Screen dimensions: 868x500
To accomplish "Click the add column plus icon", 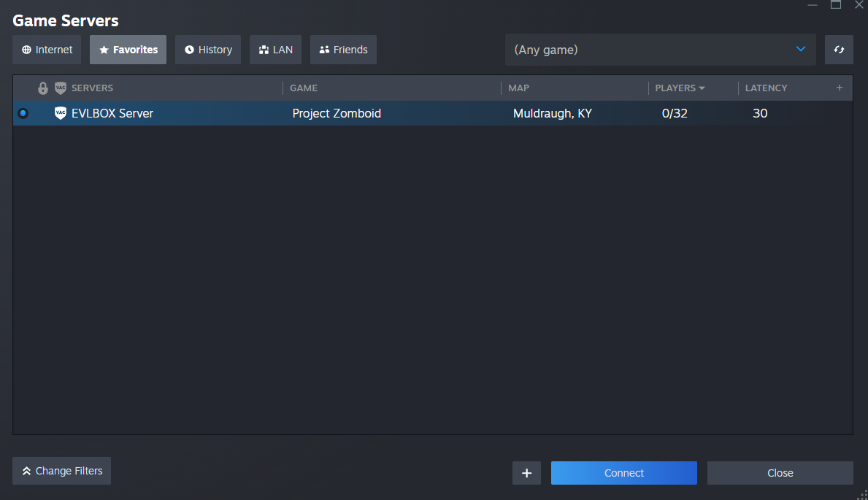I will coord(840,88).
